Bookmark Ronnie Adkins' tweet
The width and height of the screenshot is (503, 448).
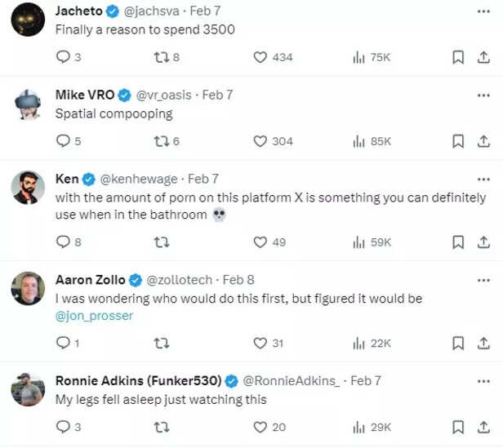[459, 427]
